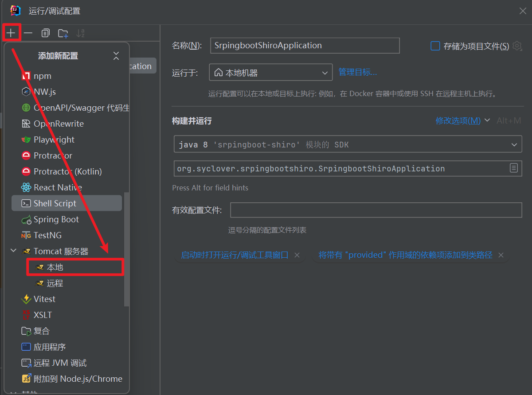Open the 运行于 本地机器 dropdown
Screen dimensions: 532x395
(x=271, y=72)
